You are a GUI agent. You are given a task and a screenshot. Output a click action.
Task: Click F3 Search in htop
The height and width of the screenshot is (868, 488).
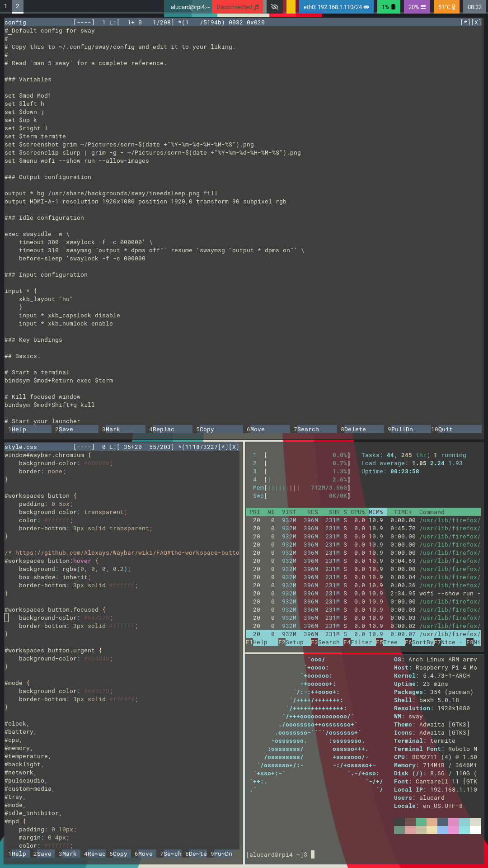tap(327, 642)
